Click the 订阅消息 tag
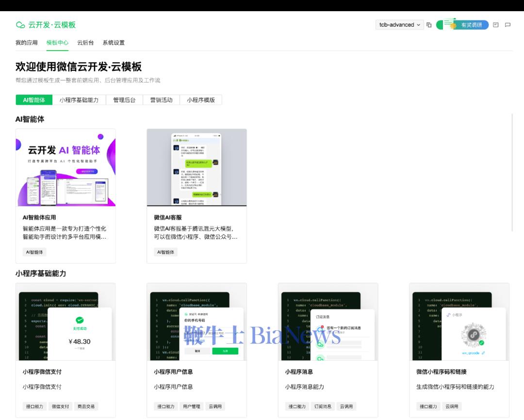The width and height of the screenshot is (524, 420). [x=323, y=406]
